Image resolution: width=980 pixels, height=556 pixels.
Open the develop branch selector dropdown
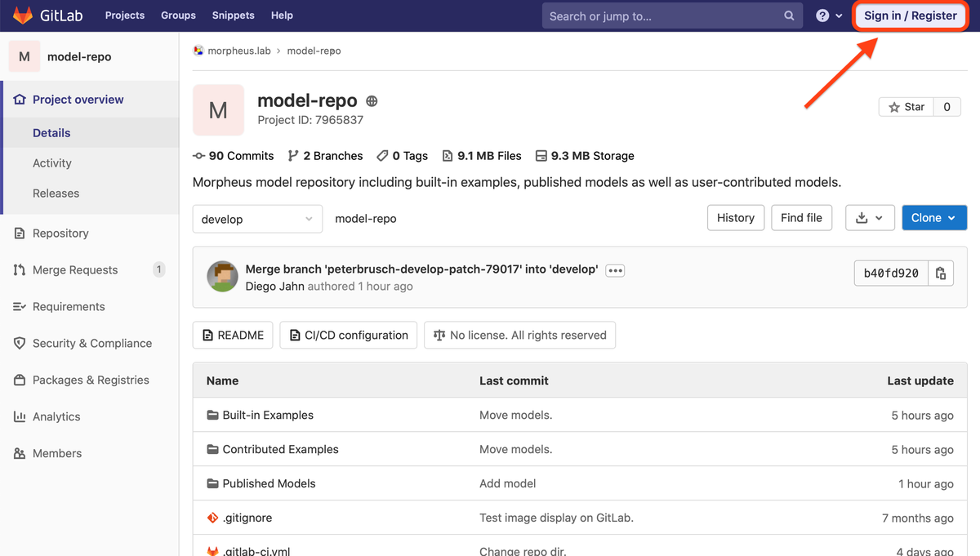click(x=256, y=219)
